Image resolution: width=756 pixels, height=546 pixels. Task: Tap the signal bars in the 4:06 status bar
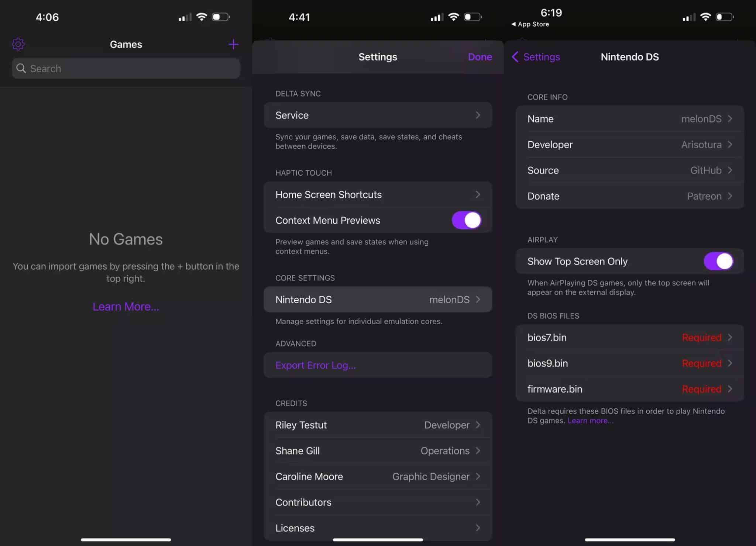185,17
